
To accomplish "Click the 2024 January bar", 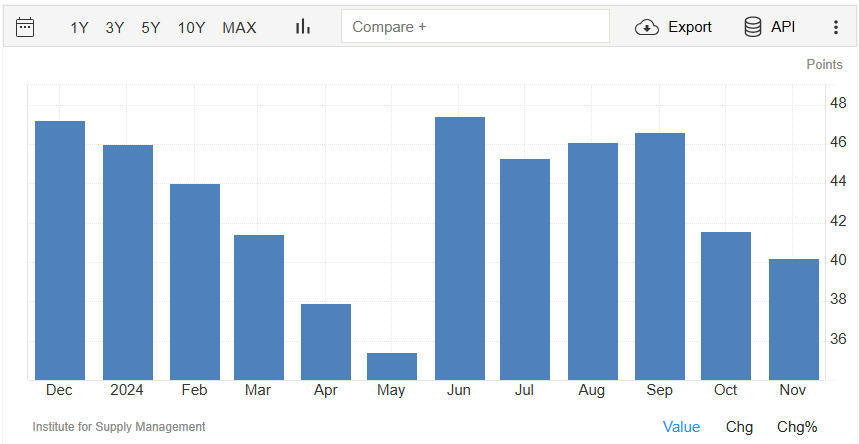I will pyautogui.click(x=128, y=263).
